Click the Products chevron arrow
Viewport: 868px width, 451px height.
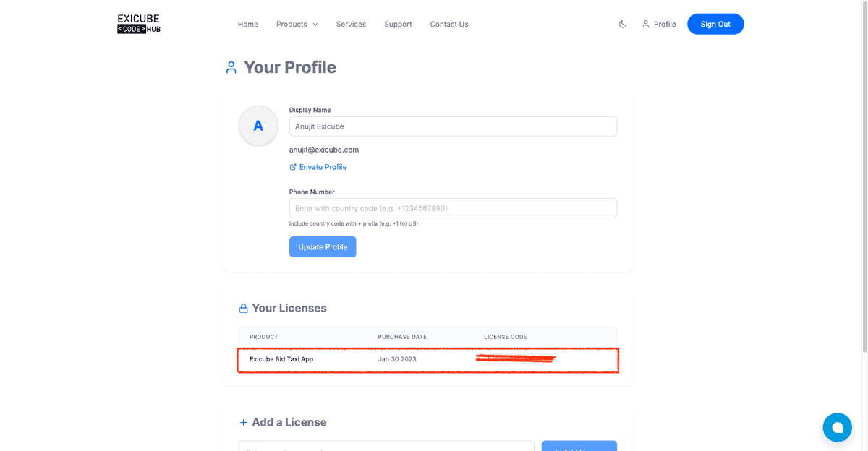coord(315,25)
